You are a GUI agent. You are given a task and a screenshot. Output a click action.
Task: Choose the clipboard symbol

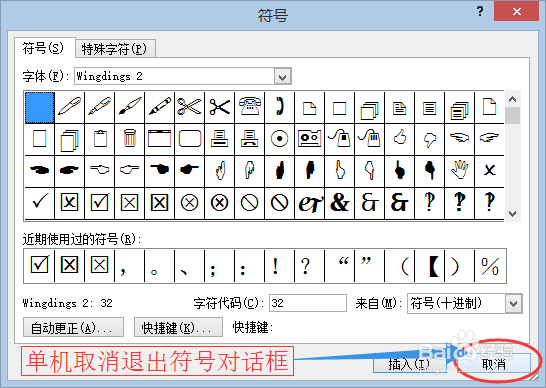pos(100,139)
